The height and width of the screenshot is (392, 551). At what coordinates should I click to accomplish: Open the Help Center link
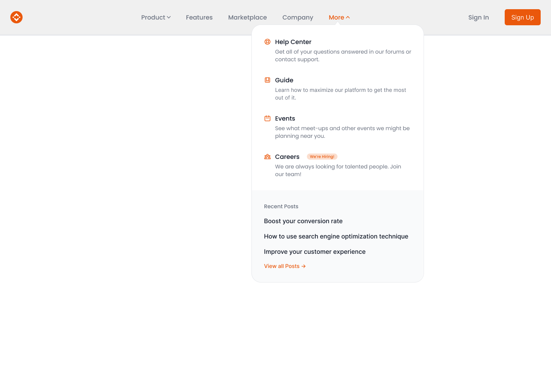click(x=293, y=42)
